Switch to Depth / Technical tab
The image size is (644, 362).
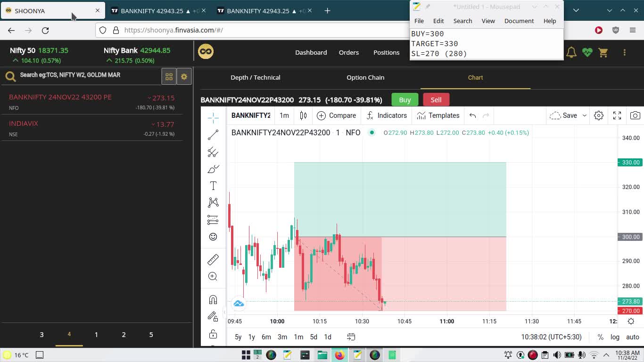click(x=256, y=77)
